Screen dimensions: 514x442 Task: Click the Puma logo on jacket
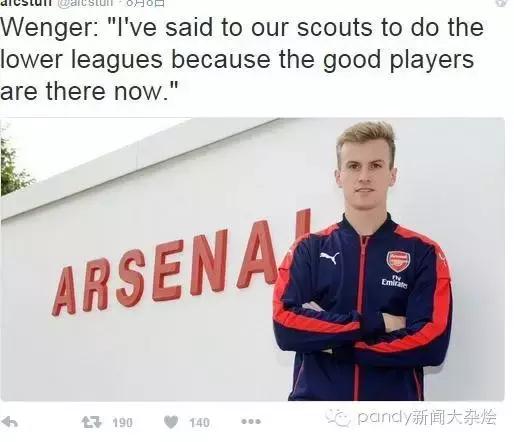[x=329, y=258]
